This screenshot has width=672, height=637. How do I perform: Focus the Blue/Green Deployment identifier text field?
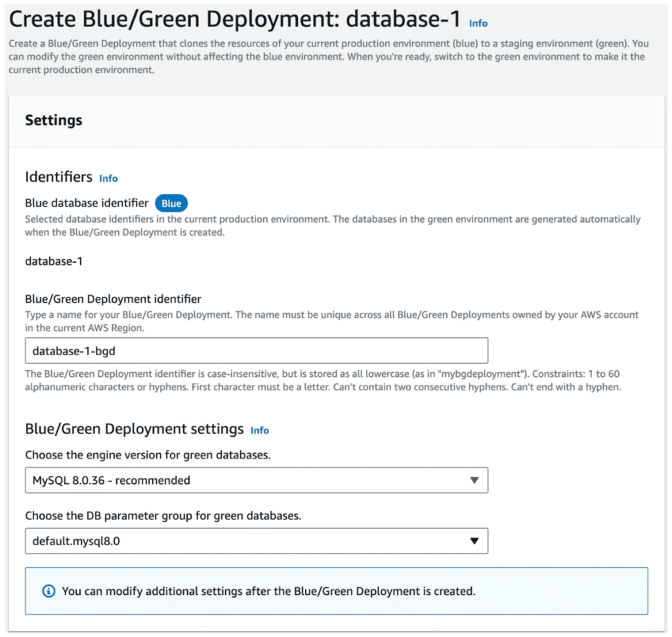(256, 351)
